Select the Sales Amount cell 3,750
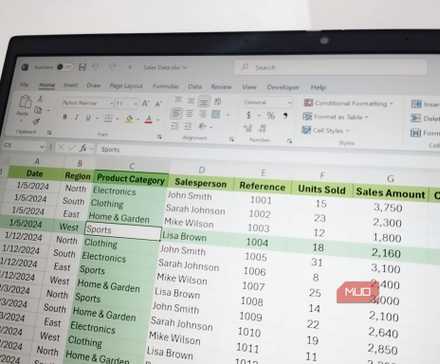 (x=388, y=208)
